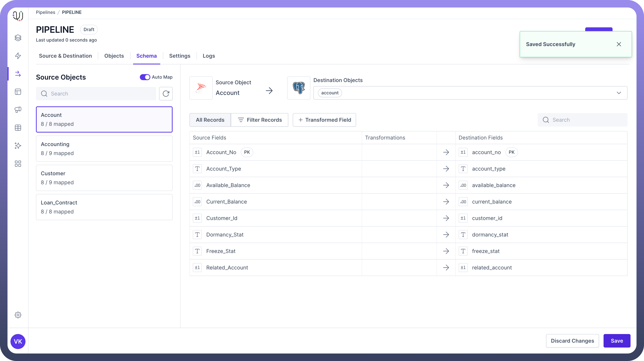Open the Source & Destination tab
644x361 pixels.
[65, 56]
